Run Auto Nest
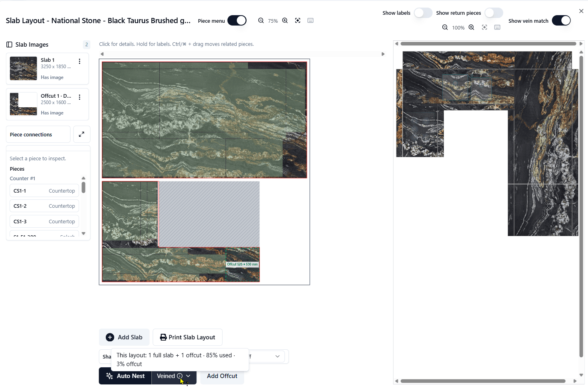Image resolution: width=588 pixels, height=390 pixels. (125, 376)
